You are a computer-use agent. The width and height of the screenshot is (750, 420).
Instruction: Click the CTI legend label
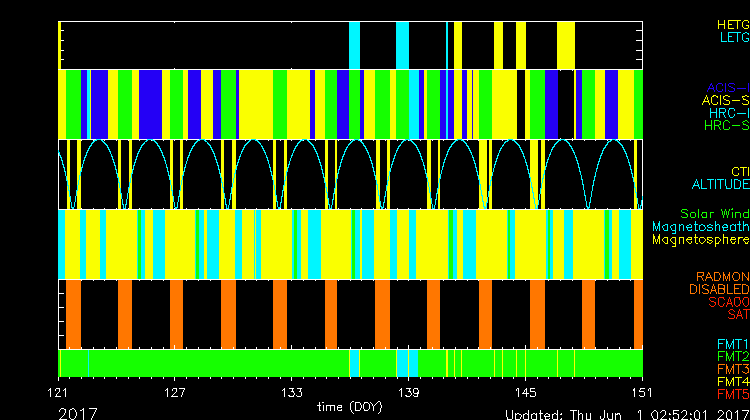(739, 171)
